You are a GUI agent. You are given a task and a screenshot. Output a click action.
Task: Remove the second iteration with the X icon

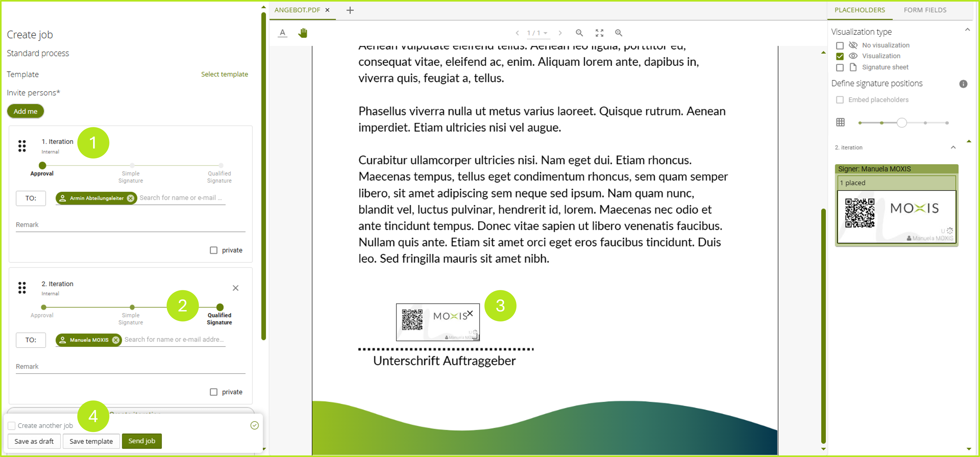(x=235, y=288)
